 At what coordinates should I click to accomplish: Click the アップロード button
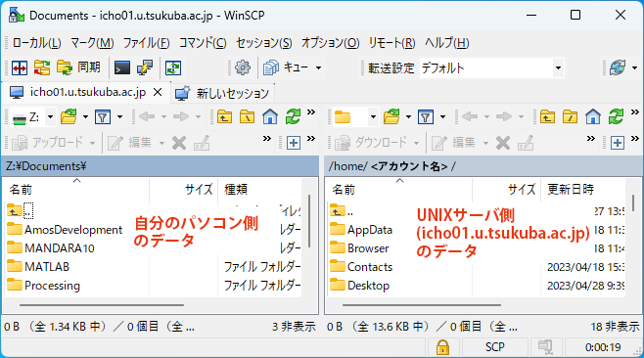pos(48,143)
